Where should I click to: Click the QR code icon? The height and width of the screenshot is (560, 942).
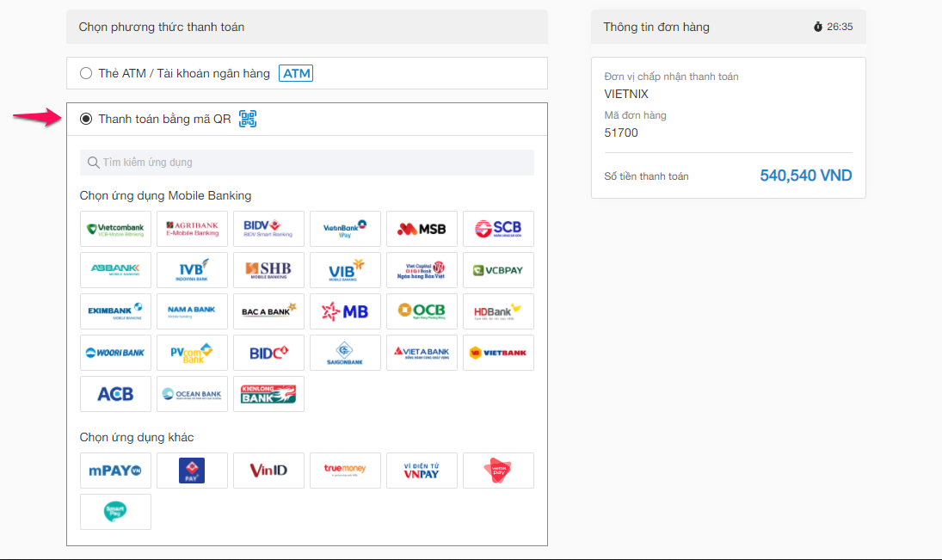pos(248,119)
